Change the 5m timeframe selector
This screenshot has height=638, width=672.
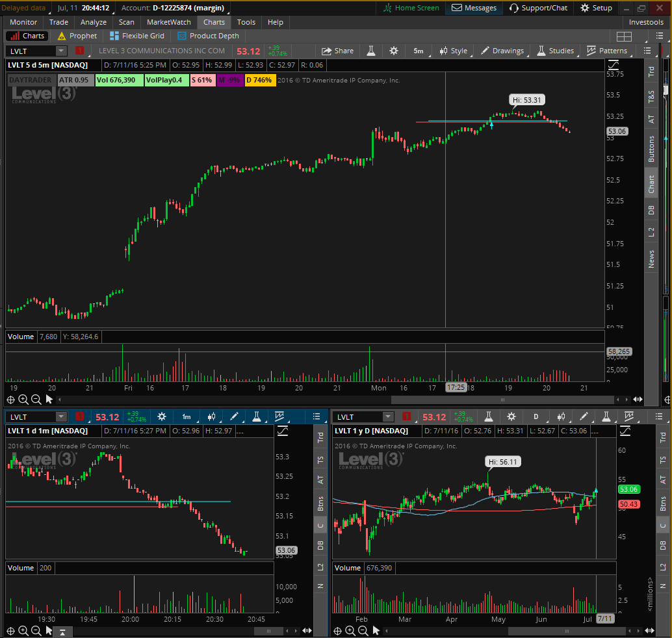coord(419,51)
